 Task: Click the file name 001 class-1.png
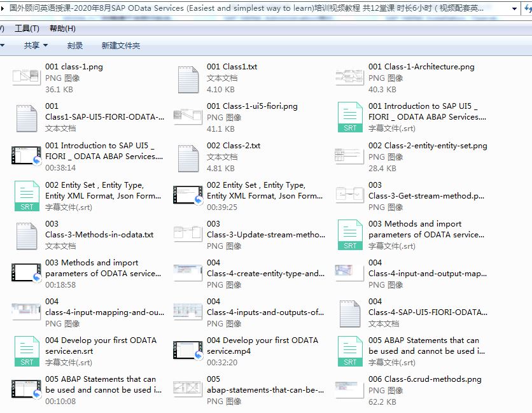74,67
